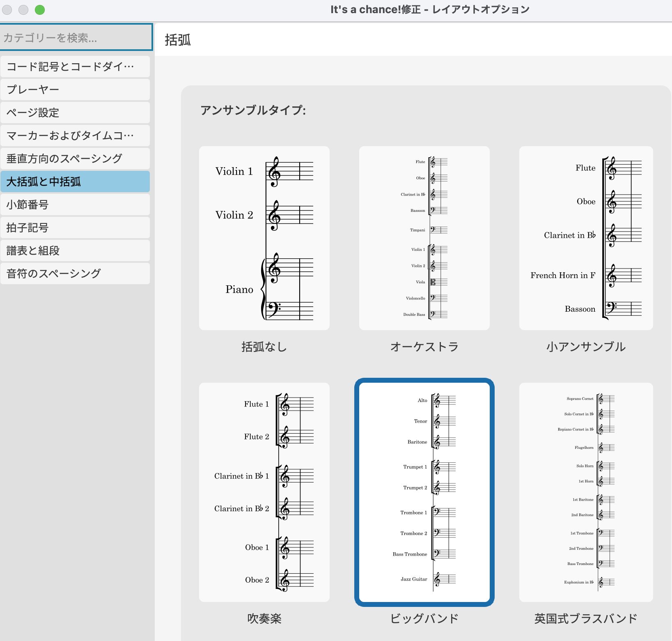Open the 音符のスペーシング category
Image resolution: width=672 pixels, height=641 pixels.
coord(75,273)
